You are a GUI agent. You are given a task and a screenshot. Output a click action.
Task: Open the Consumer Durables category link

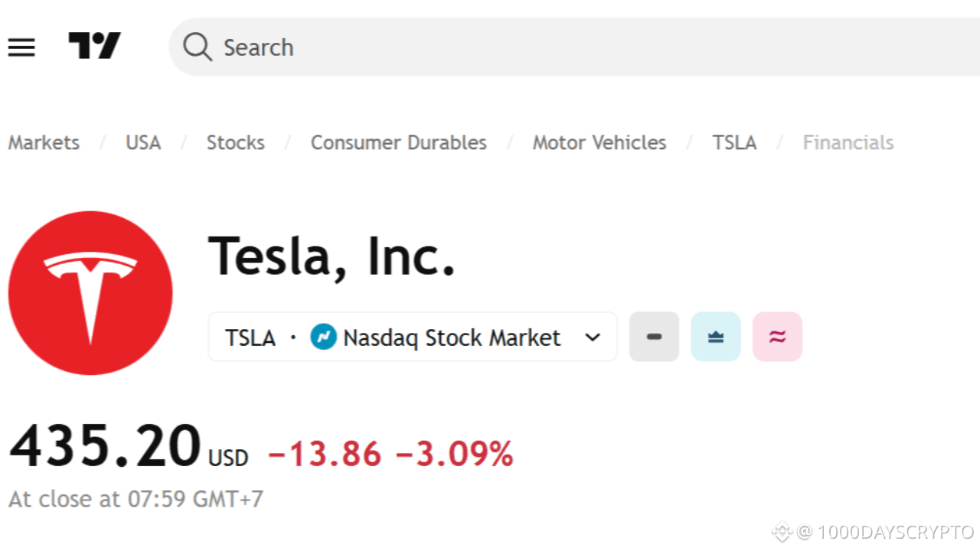[398, 142]
